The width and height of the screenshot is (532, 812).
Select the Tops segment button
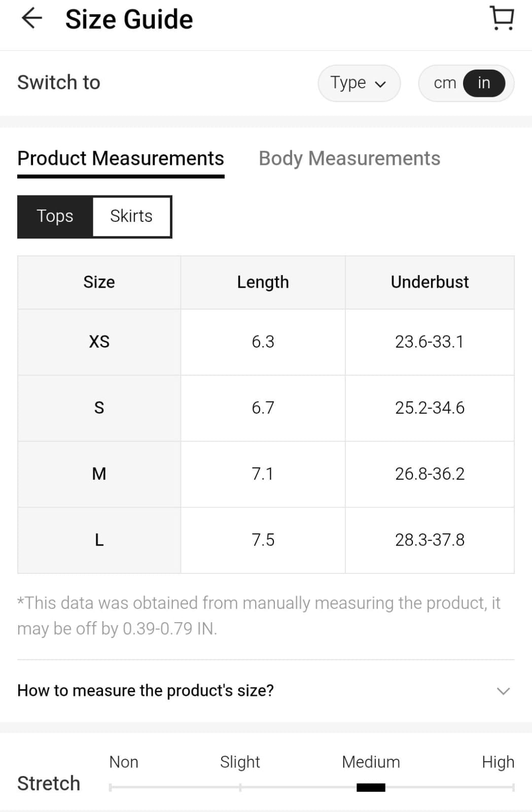[55, 216]
